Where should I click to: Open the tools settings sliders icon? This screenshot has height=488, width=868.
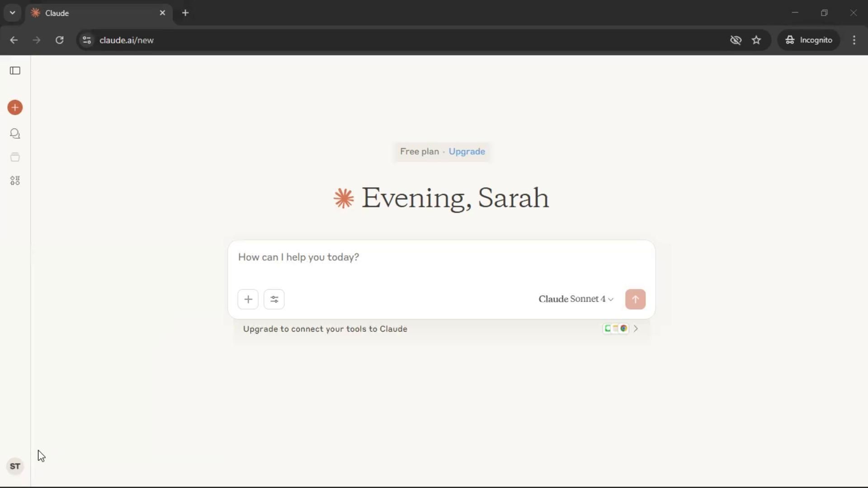274,299
